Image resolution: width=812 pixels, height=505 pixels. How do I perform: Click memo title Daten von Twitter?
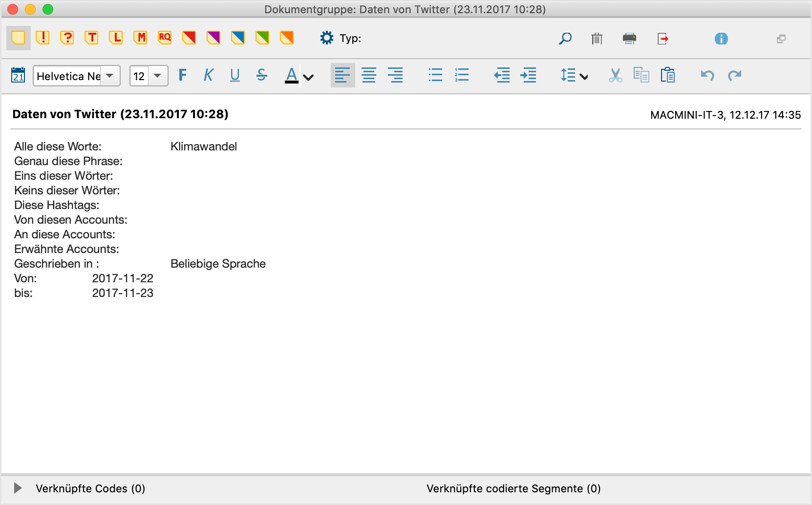click(120, 114)
